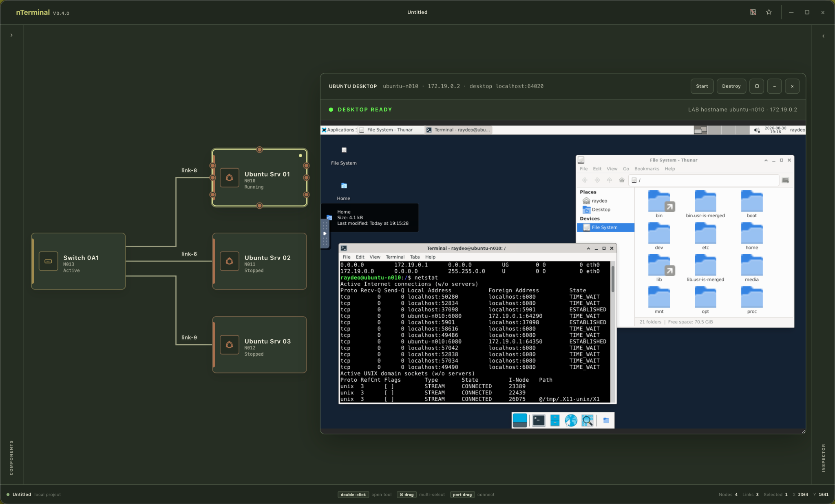Open Application Finder magnifier icon in dock
The width and height of the screenshot is (835, 504).
[587, 420]
